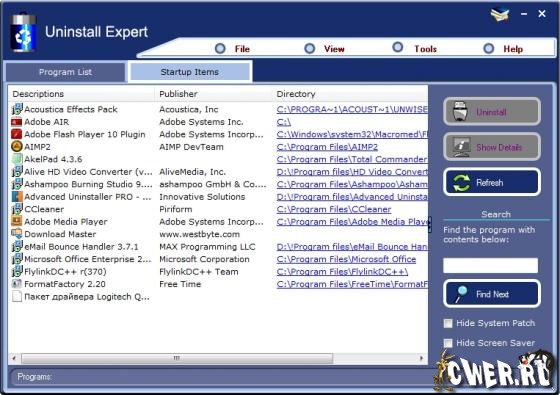Click the horizontal scrollbar right arrow
Viewport: 560px width, 395px height.
pos(421,358)
